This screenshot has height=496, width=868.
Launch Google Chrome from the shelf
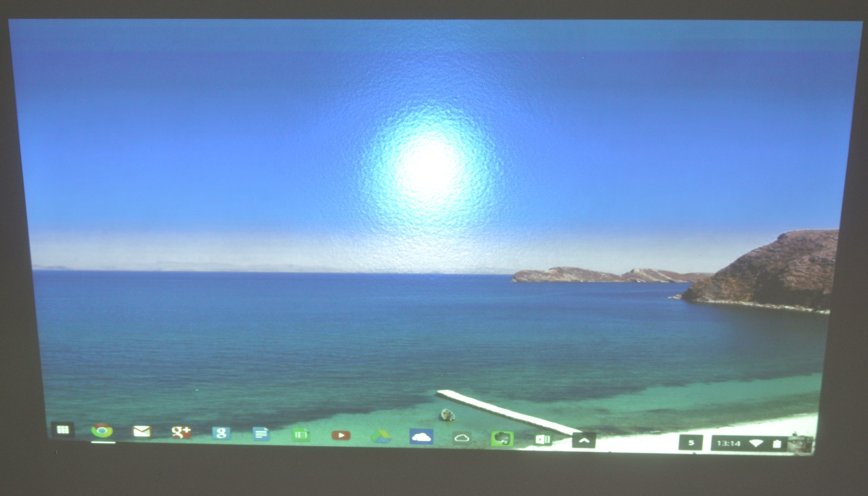(x=102, y=430)
